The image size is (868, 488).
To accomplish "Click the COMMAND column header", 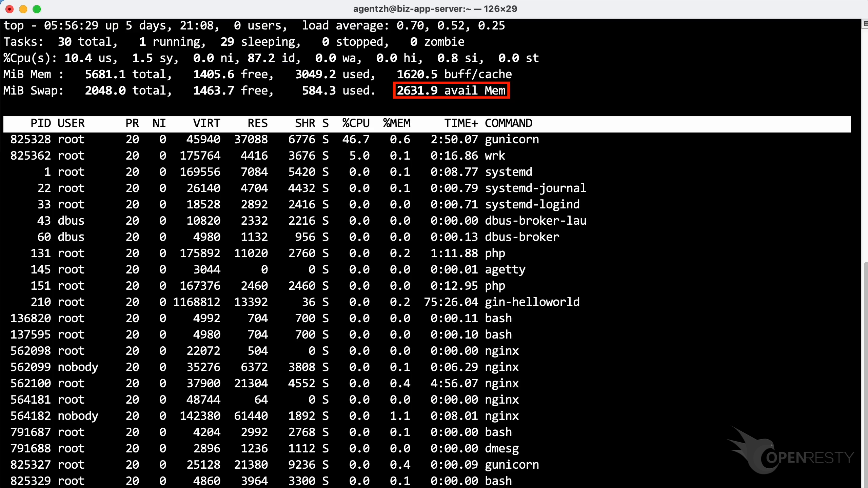I will [x=508, y=123].
